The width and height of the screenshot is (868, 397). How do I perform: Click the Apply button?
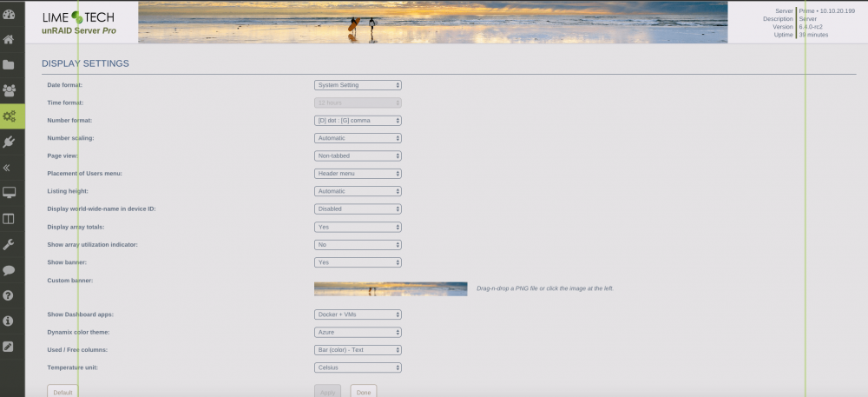point(328,391)
